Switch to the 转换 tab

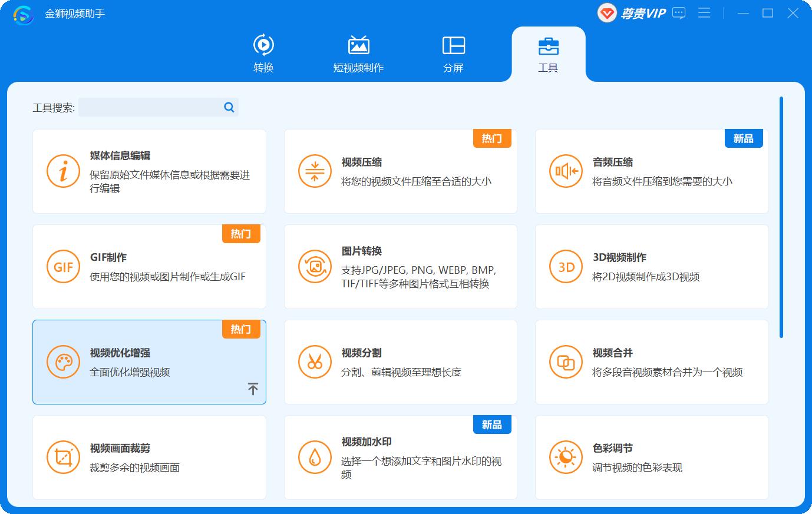264,53
